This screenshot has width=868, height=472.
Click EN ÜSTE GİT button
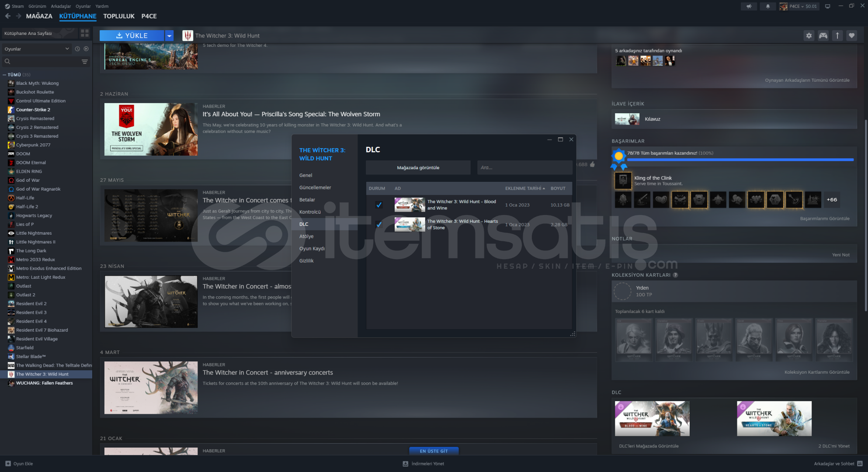click(x=434, y=451)
